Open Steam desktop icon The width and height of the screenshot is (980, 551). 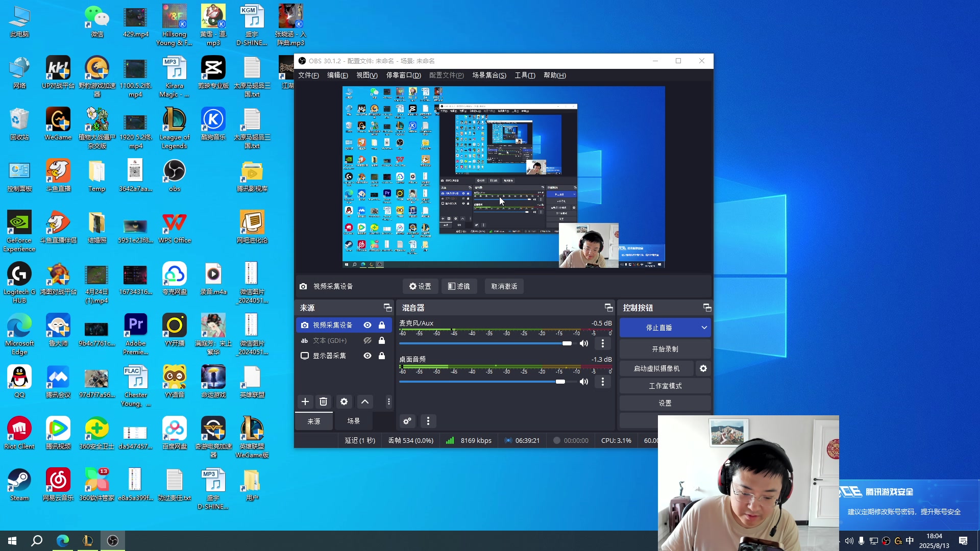pos(19,485)
